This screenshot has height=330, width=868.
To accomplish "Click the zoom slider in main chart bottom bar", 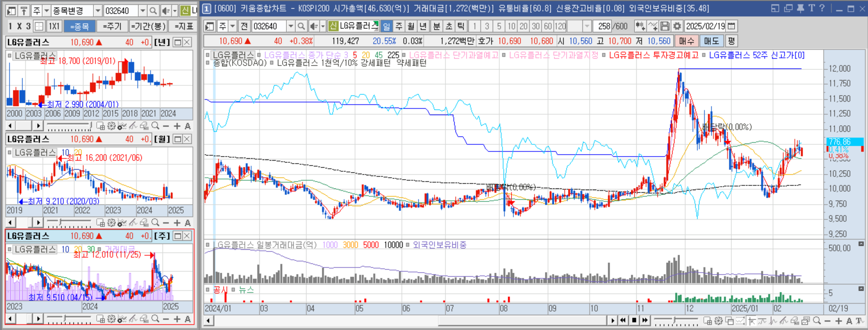I will 676,321.
